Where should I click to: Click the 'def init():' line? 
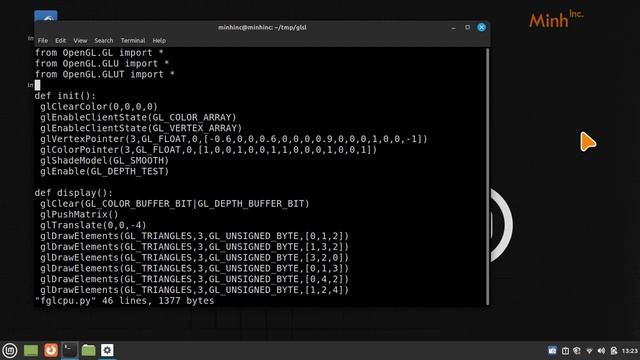tap(65, 96)
